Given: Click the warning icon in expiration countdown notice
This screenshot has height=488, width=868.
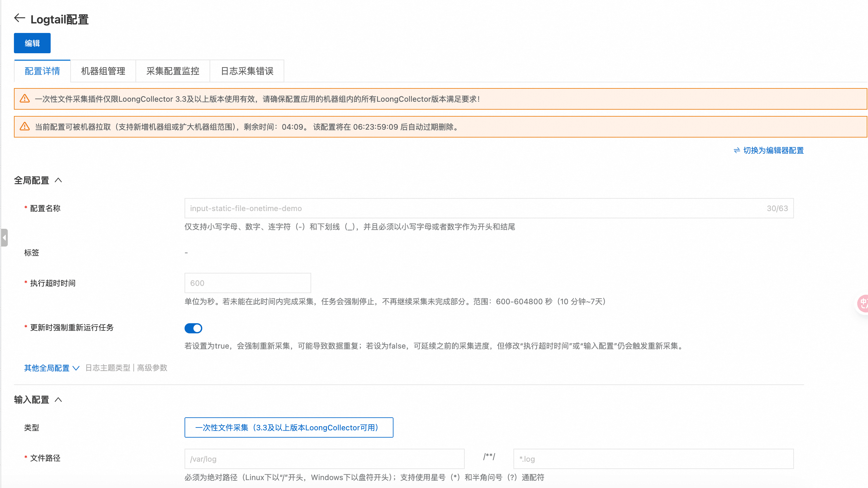Looking at the screenshot, I should [x=25, y=127].
